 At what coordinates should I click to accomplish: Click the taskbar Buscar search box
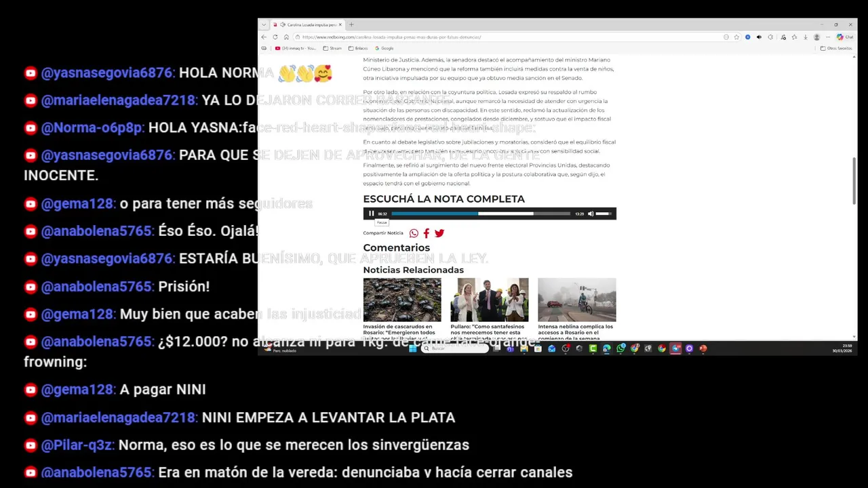click(x=454, y=349)
